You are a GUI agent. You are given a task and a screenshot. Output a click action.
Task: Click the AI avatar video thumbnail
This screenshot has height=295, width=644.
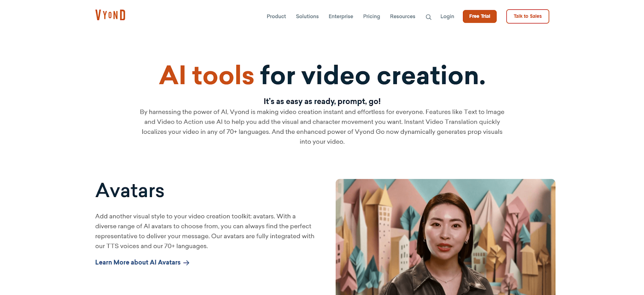tap(445, 237)
